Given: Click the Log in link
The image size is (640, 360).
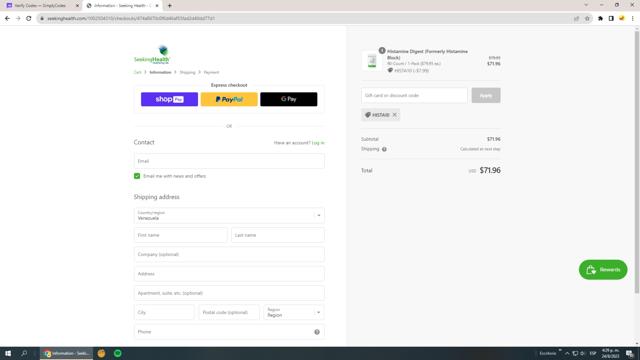Looking at the screenshot, I should 318,143.
